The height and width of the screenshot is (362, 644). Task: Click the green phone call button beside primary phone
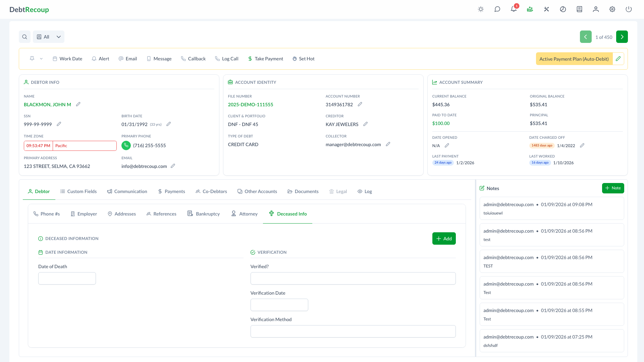coord(126,145)
